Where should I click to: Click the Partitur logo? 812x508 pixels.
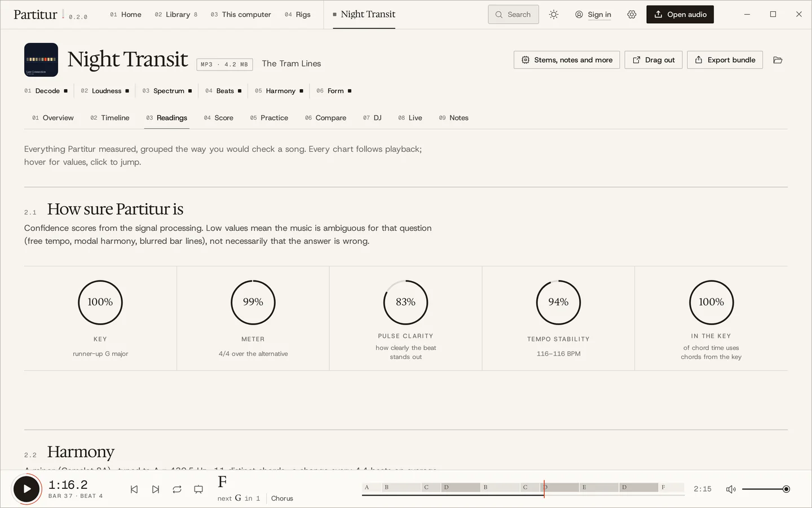tap(36, 15)
